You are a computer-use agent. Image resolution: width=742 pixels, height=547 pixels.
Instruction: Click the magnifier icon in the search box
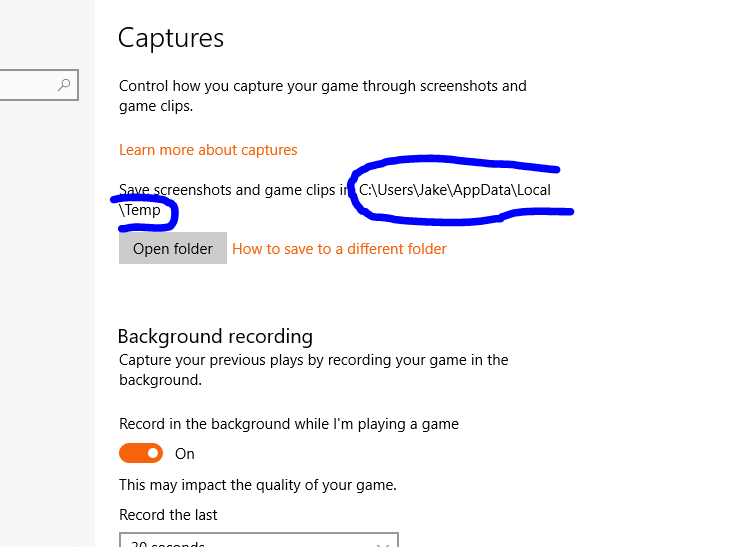click(64, 86)
